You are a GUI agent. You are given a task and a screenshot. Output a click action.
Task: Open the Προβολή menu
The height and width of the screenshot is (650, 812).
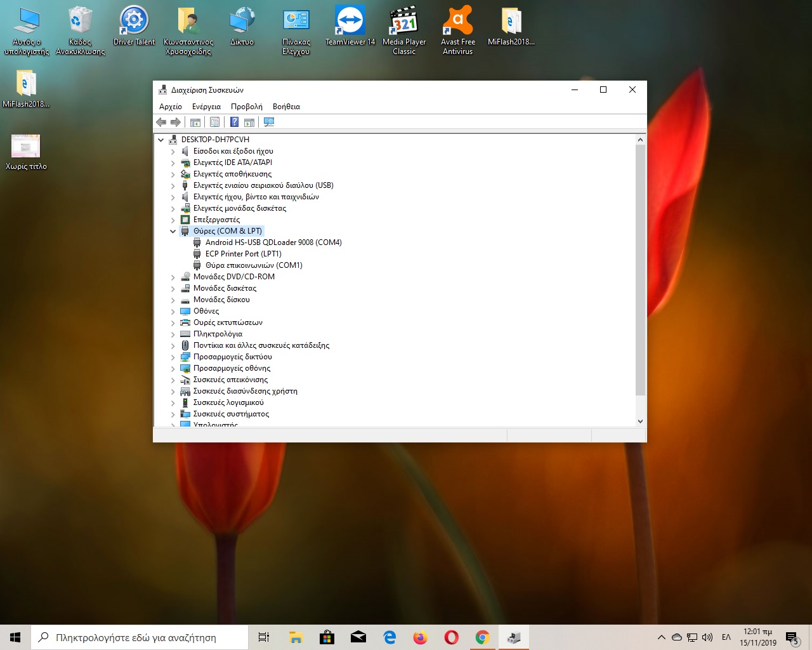point(246,107)
